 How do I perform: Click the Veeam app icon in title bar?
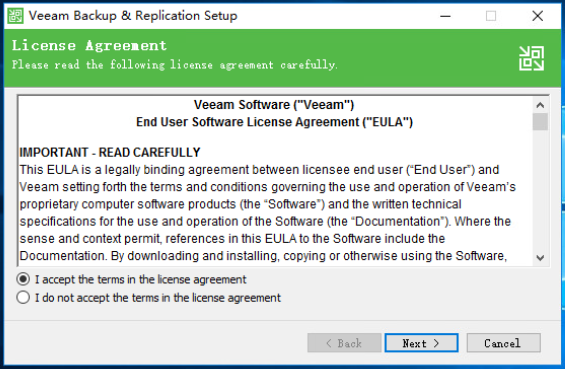[15, 16]
